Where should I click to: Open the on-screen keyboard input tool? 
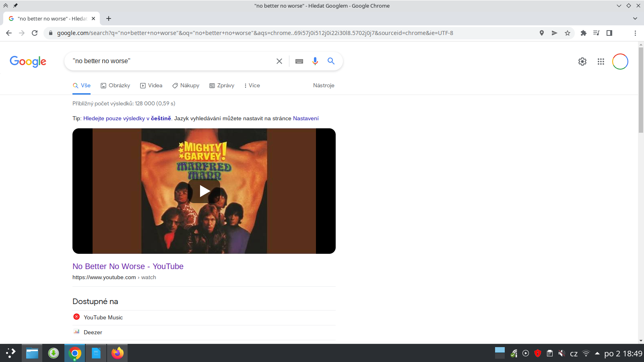(299, 61)
